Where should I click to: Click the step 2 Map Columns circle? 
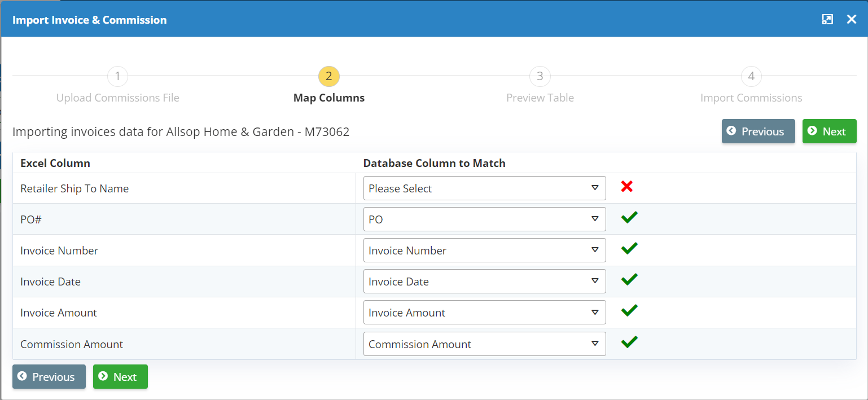click(328, 76)
